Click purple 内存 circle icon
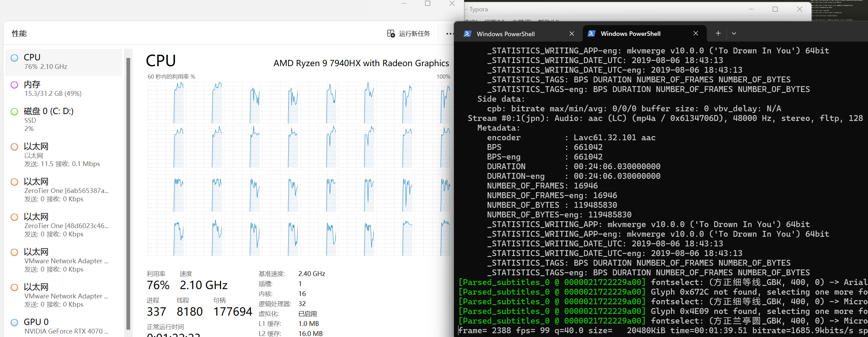The height and width of the screenshot is (337, 868). click(x=14, y=85)
